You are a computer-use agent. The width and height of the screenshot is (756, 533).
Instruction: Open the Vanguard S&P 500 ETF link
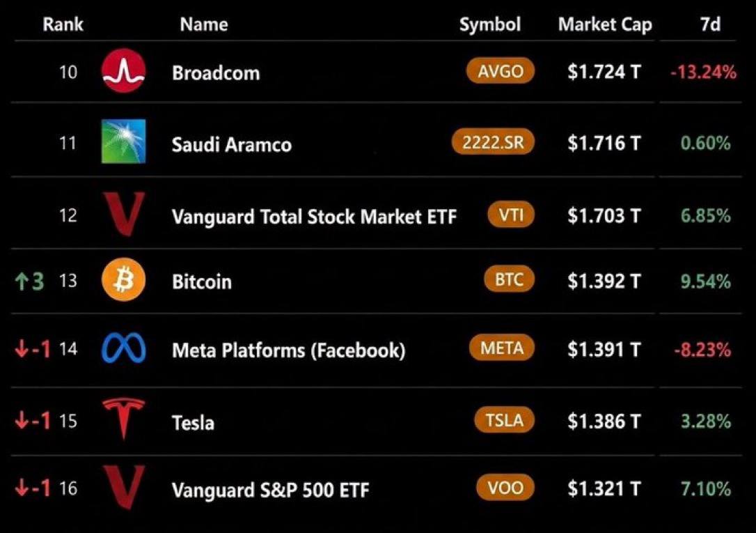click(271, 490)
